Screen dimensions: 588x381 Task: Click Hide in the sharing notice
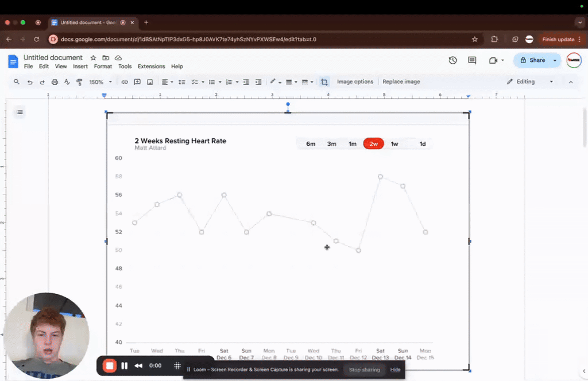tap(395, 370)
